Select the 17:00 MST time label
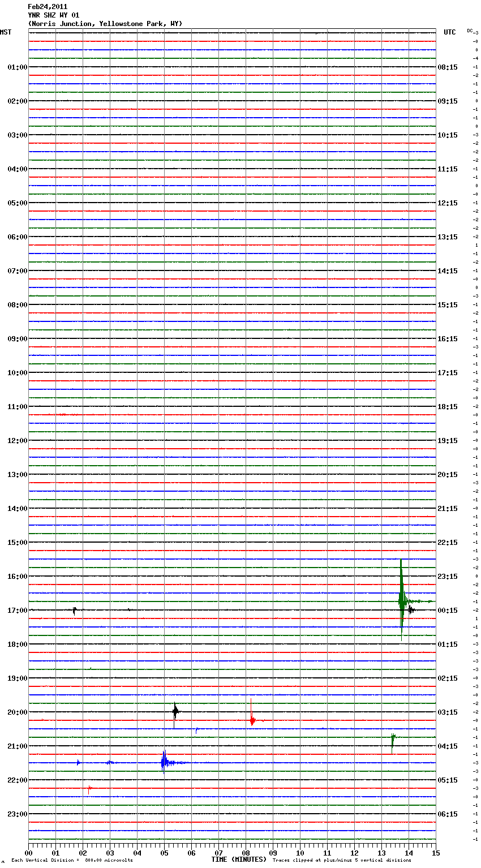This screenshot has height=868, width=481. click(18, 611)
